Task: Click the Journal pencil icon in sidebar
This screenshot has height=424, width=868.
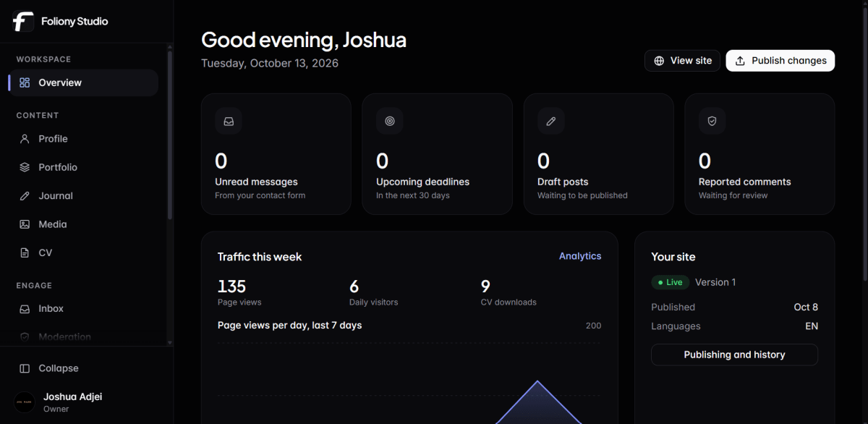Action: (25, 196)
